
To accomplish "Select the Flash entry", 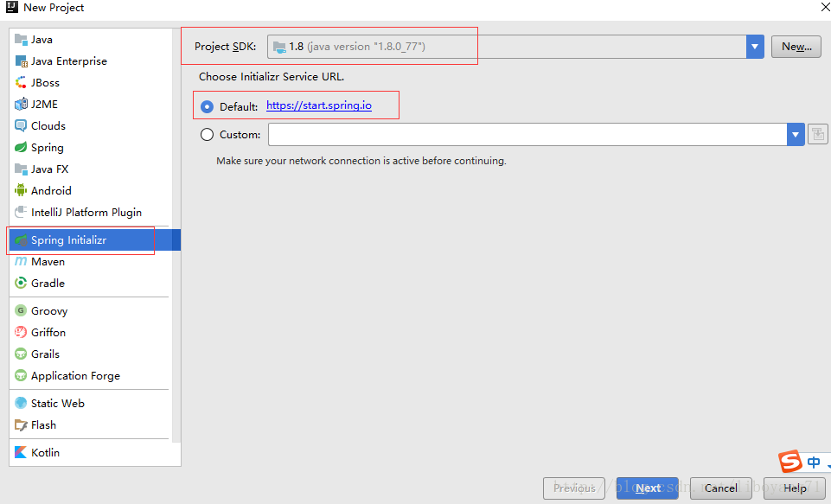I will click(91, 425).
